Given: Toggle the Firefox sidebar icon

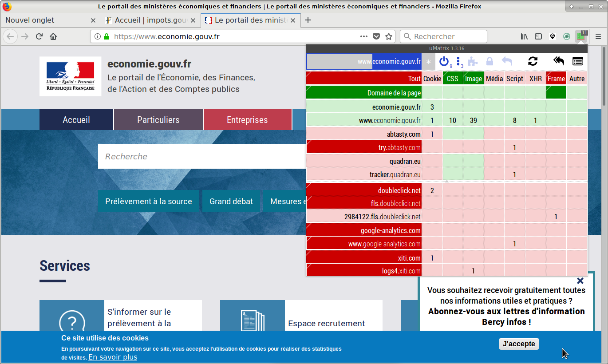Looking at the screenshot, I should coord(538,36).
